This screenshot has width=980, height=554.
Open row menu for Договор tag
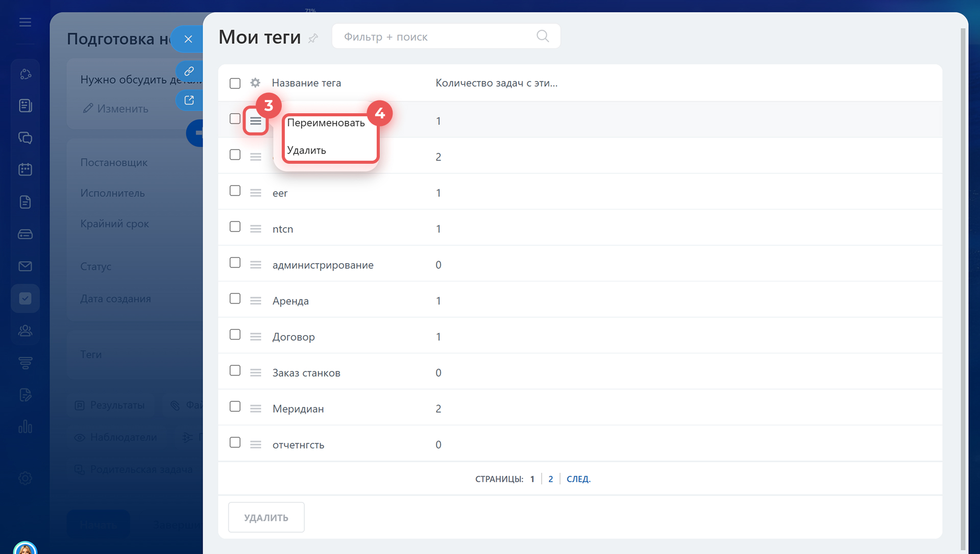[256, 337]
